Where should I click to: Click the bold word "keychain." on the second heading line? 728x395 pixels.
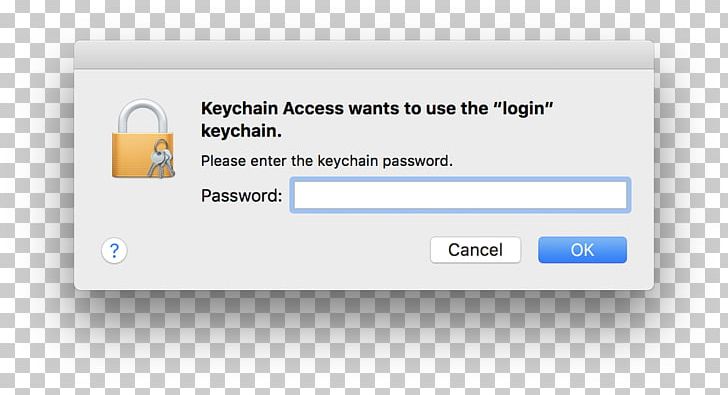pos(241,131)
